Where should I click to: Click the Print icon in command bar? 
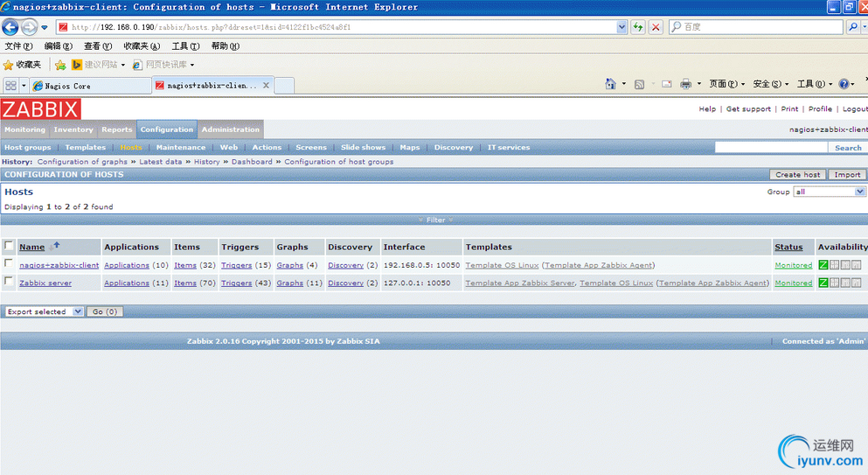tap(685, 84)
